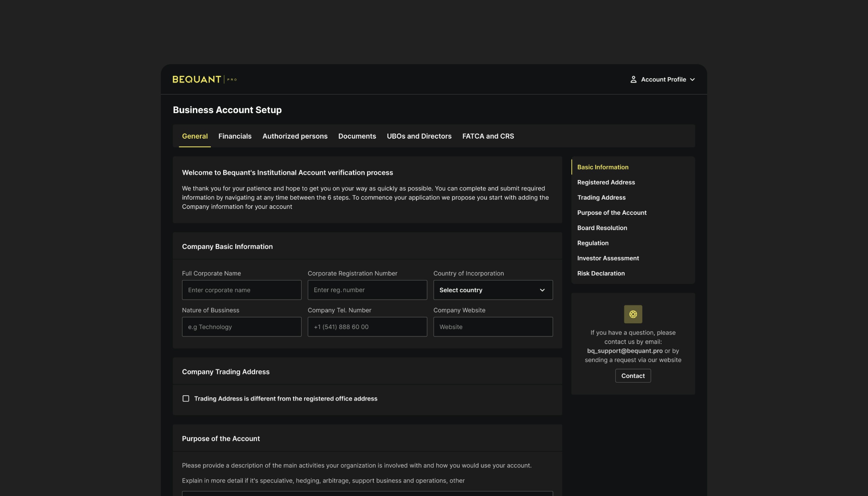Go to the Documents tab
This screenshot has height=496, width=868.
357,136
